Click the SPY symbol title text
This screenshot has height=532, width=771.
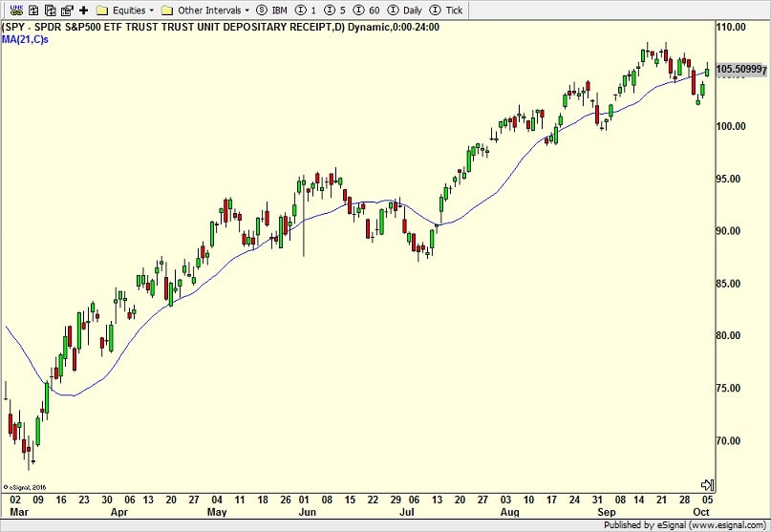pyautogui.click(x=221, y=27)
